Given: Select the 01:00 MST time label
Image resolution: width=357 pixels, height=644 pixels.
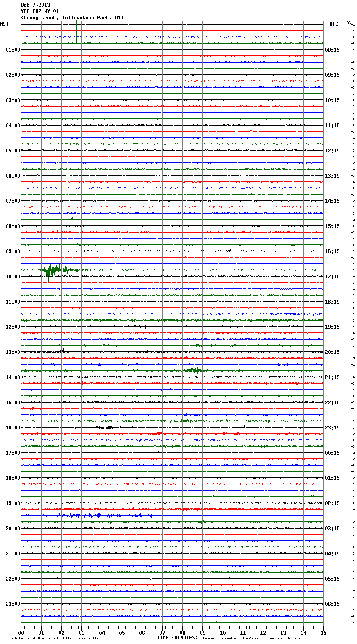Looking at the screenshot, I should tap(13, 50).
